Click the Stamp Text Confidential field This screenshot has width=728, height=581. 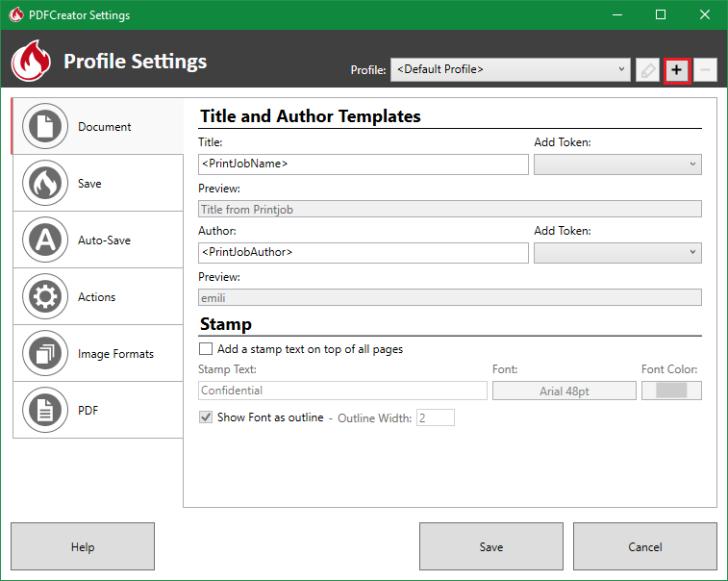pyautogui.click(x=342, y=391)
